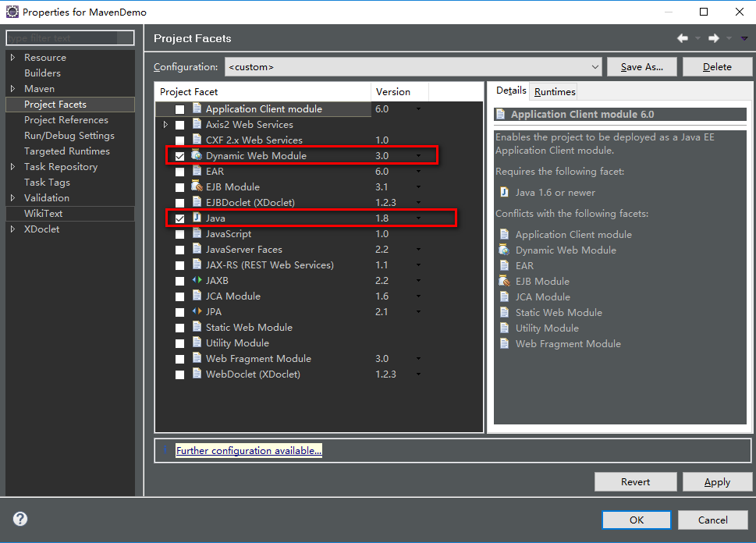Click the details header Application Client icon
This screenshot has width=756, height=543.
tap(500, 114)
